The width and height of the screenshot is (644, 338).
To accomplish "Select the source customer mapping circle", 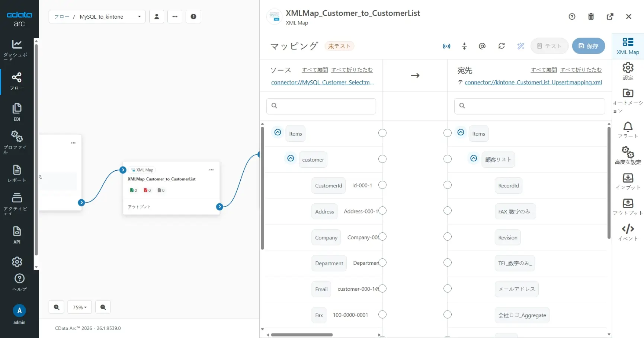I will tap(382, 159).
